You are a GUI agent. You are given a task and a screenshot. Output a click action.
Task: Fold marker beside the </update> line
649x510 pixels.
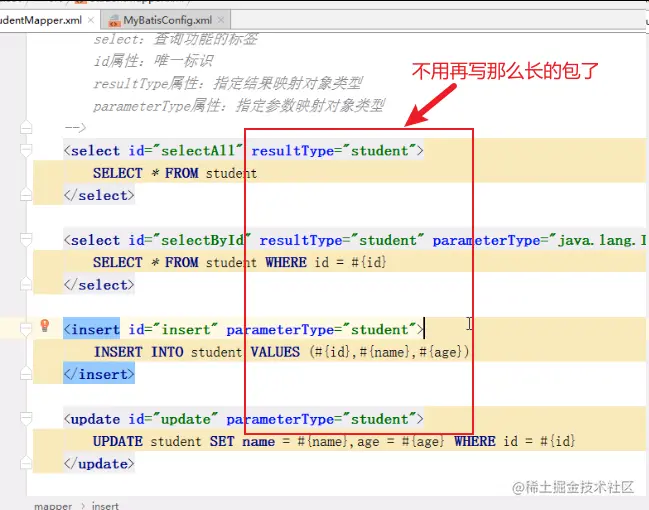pyautogui.click(x=26, y=463)
